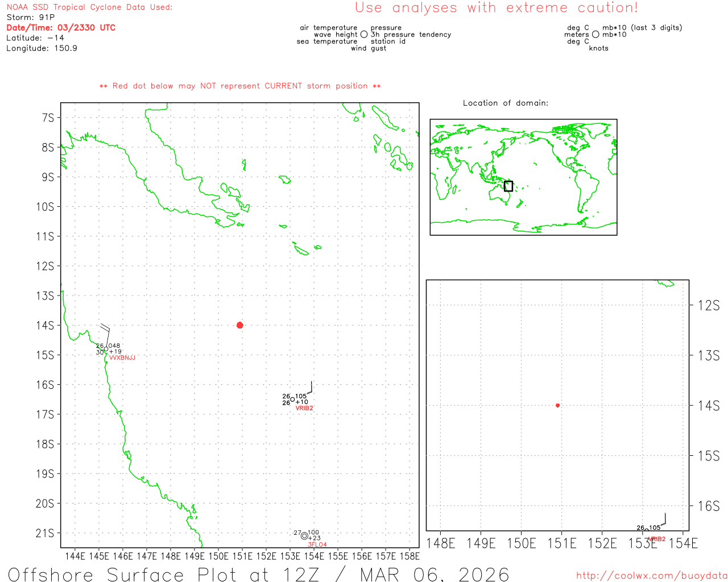Click the 144E longitude label

75,556
